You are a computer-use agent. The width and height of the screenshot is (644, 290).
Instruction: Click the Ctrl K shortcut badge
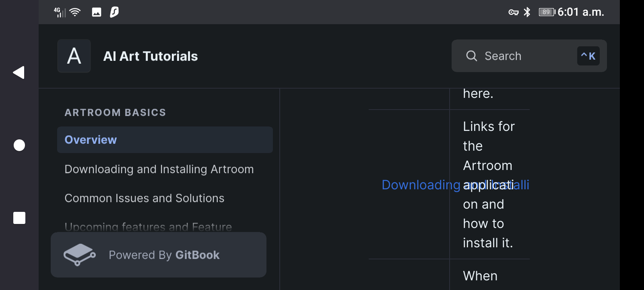pos(588,56)
